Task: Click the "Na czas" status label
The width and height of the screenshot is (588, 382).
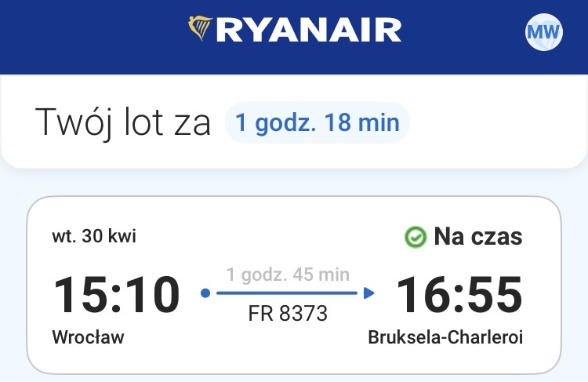Action: click(477, 236)
